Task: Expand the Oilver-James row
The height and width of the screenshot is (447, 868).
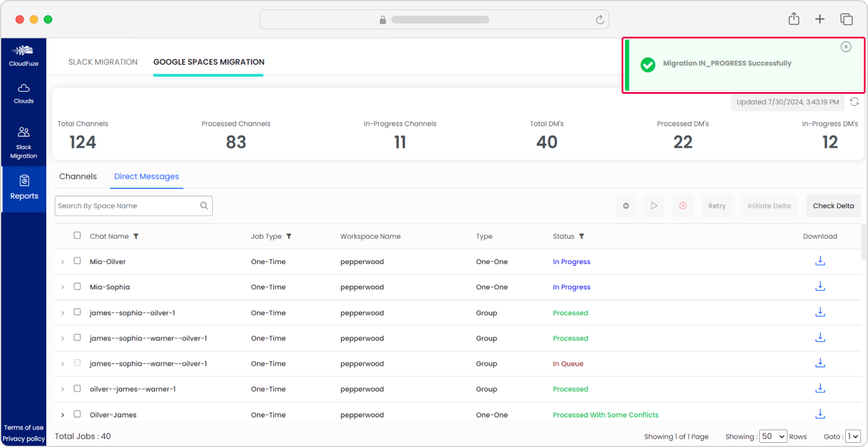Action: tap(63, 415)
